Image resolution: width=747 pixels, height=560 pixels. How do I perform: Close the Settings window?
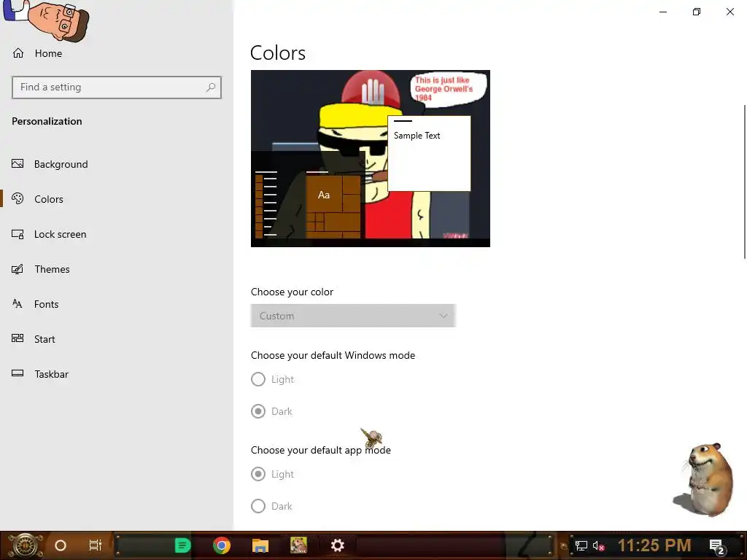click(x=729, y=12)
